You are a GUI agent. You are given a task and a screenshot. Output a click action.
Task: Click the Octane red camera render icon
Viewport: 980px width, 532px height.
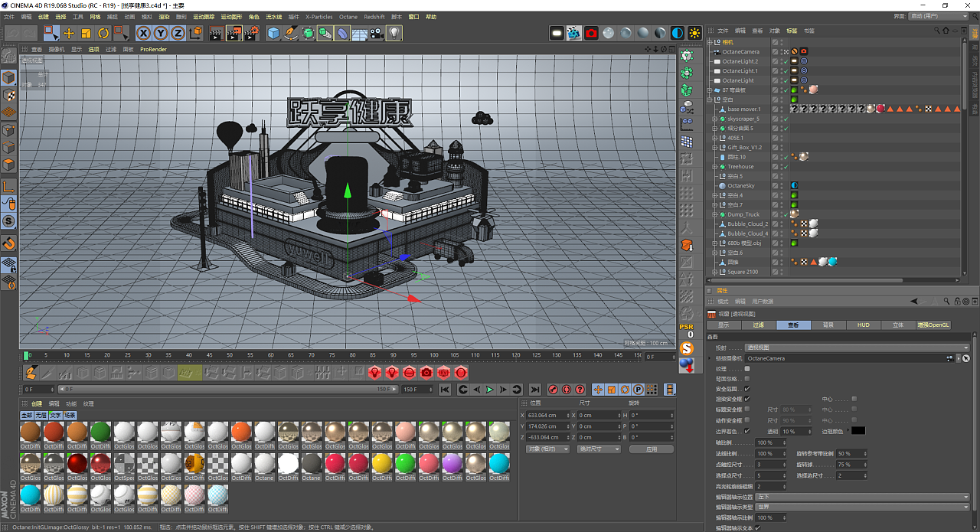[591, 33]
